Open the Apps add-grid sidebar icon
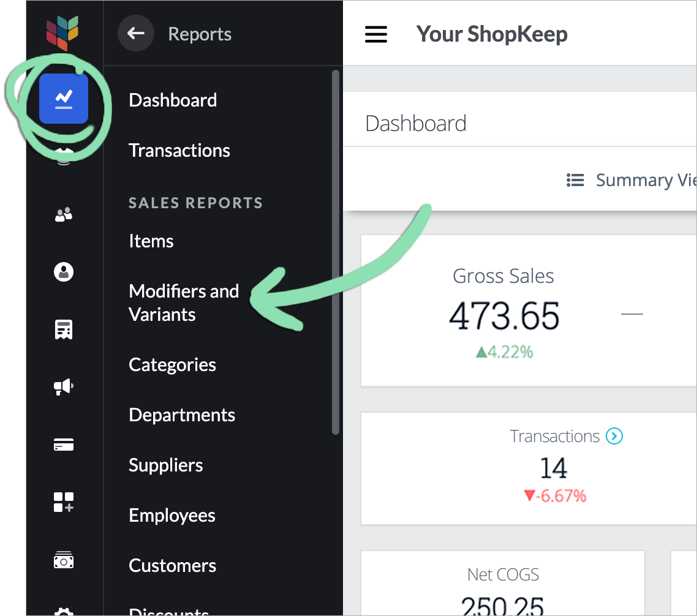 coord(64,502)
